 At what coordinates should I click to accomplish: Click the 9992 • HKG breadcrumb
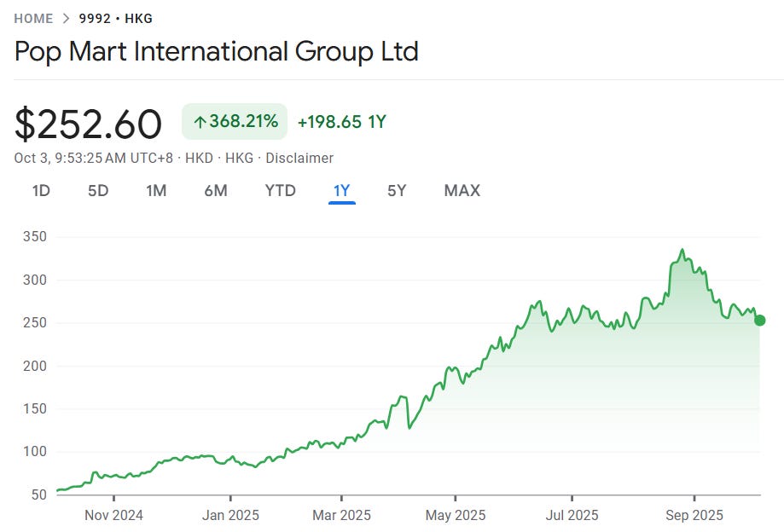(x=115, y=19)
